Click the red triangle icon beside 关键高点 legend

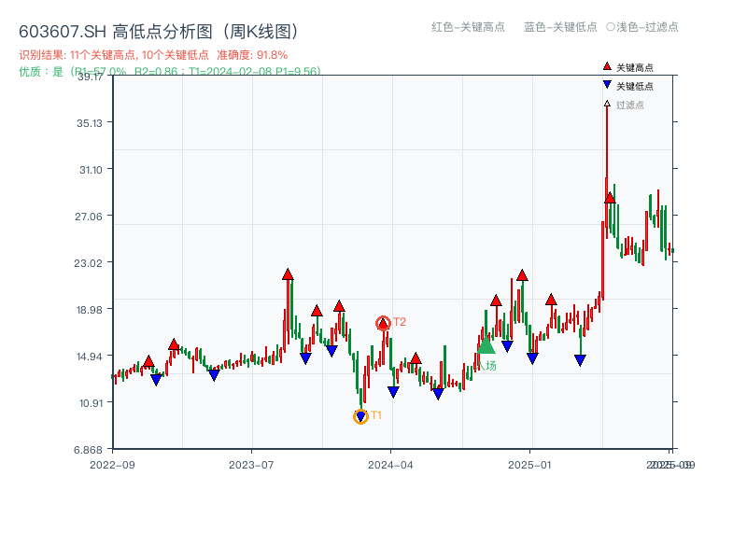[x=607, y=66]
